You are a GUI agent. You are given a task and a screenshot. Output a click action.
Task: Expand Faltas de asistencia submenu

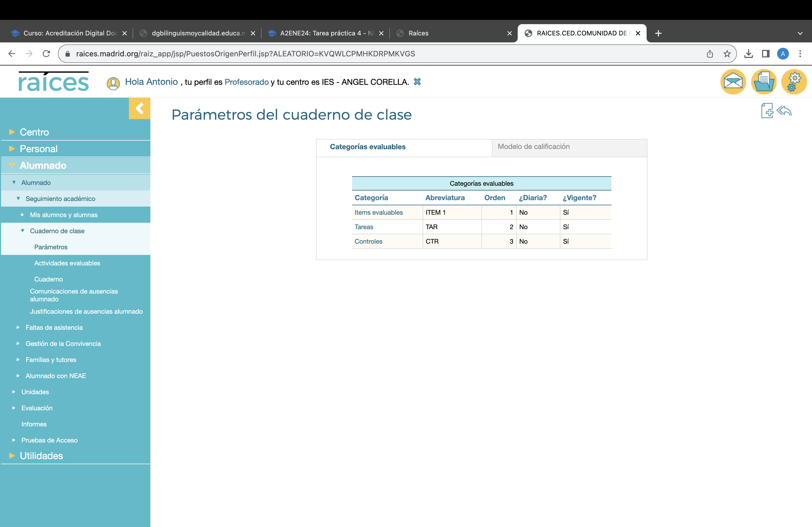click(54, 328)
